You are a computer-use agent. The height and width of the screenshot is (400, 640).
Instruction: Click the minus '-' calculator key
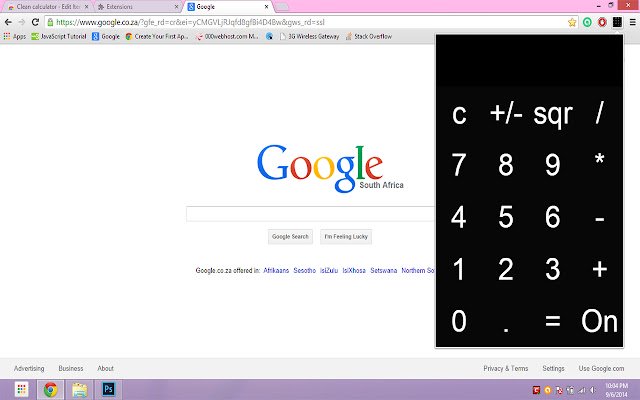[600, 219]
